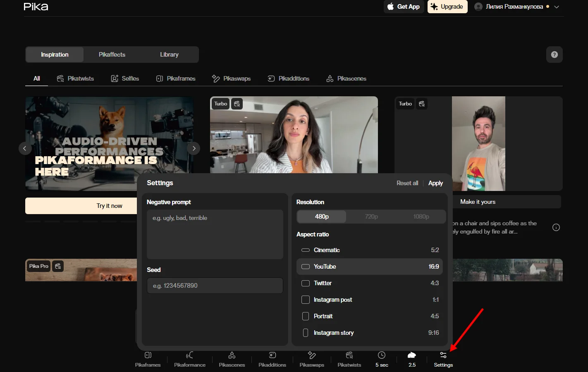Select 480p resolution

tap(322, 217)
